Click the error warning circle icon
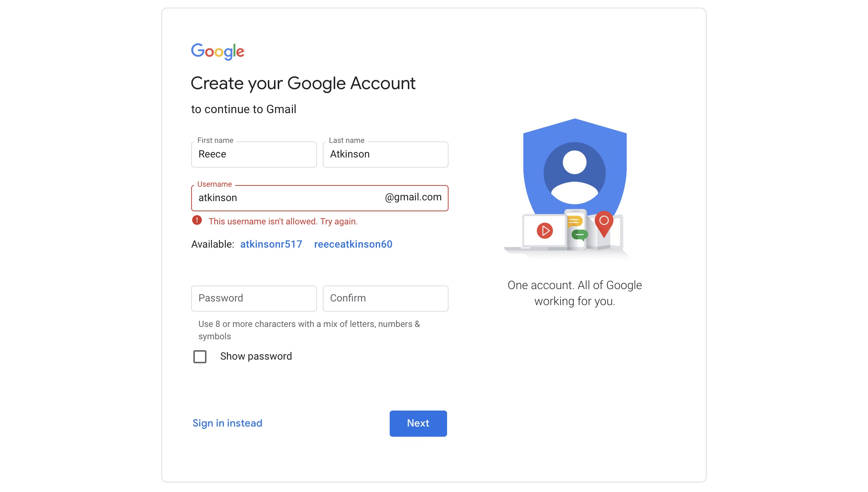This screenshot has height=492, width=868. [196, 221]
